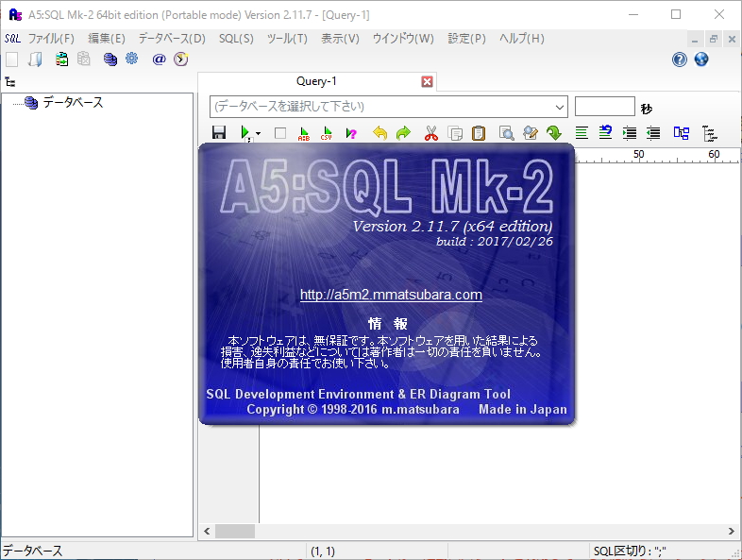Click horizontal scrollbar right arrow
Image resolution: width=742 pixels, height=560 pixels.
731,531
